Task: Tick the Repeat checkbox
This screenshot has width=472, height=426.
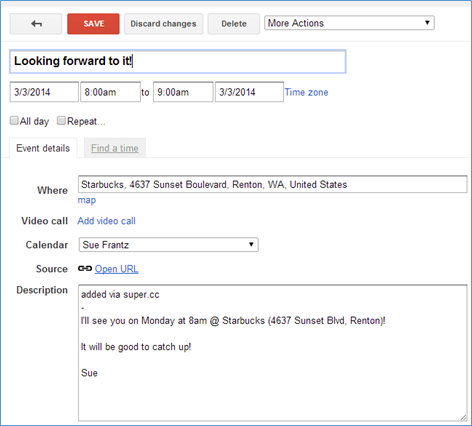Action: click(61, 120)
